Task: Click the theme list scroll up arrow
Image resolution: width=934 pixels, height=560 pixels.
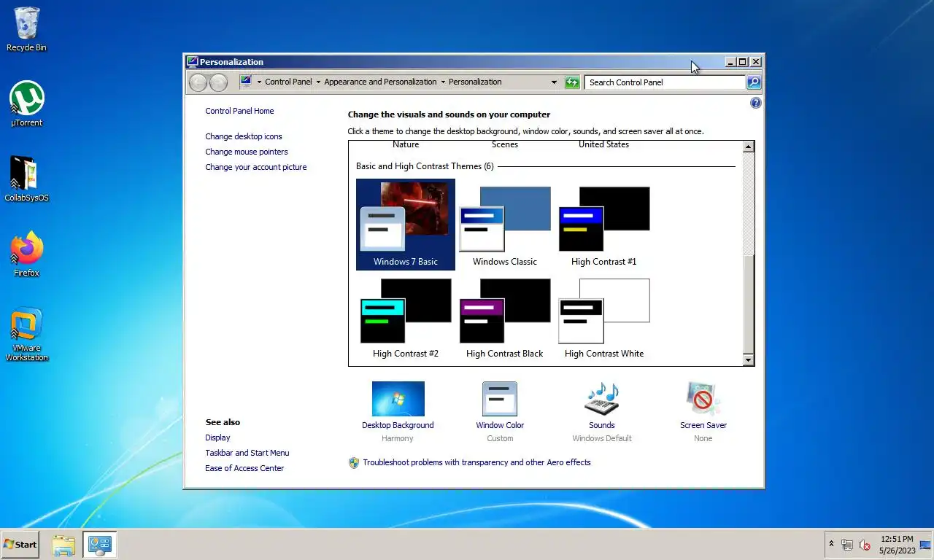Action: tap(748, 147)
